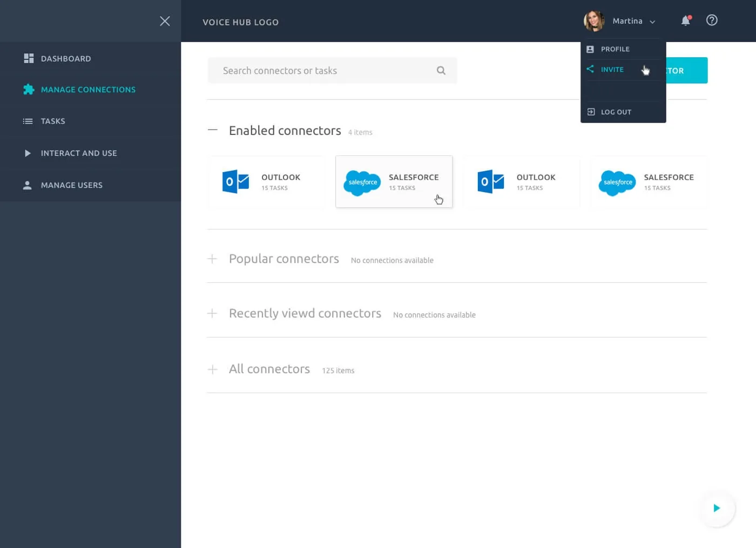Click the Log Out exit icon
Image resolution: width=756 pixels, height=548 pixels.
click(591, 112)
